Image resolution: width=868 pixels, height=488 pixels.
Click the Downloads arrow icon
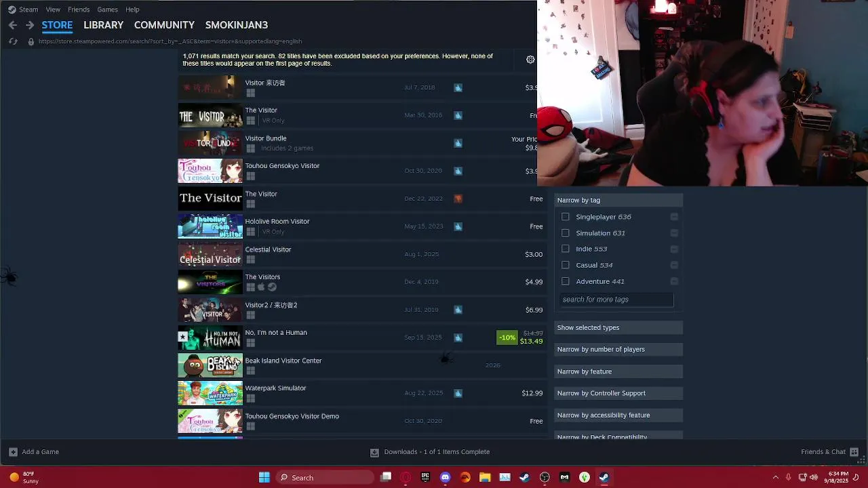pos(374,452)
